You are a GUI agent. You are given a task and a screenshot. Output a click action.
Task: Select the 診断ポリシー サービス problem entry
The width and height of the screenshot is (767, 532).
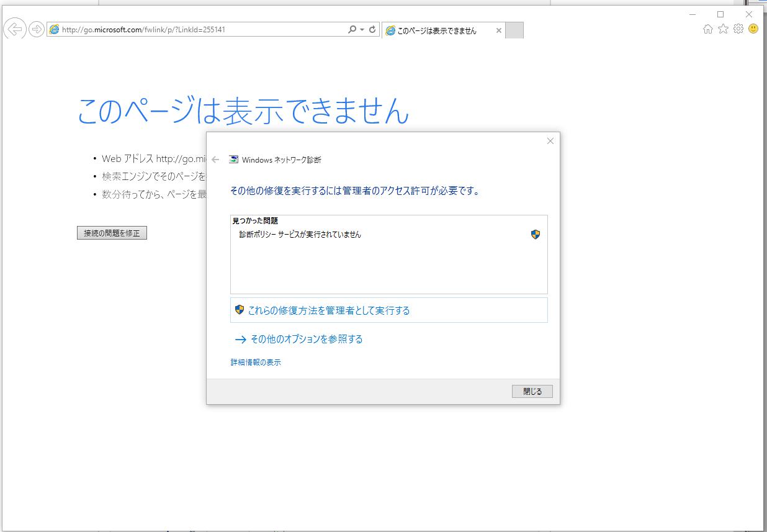pyautogui.click(x=300, y=235)
